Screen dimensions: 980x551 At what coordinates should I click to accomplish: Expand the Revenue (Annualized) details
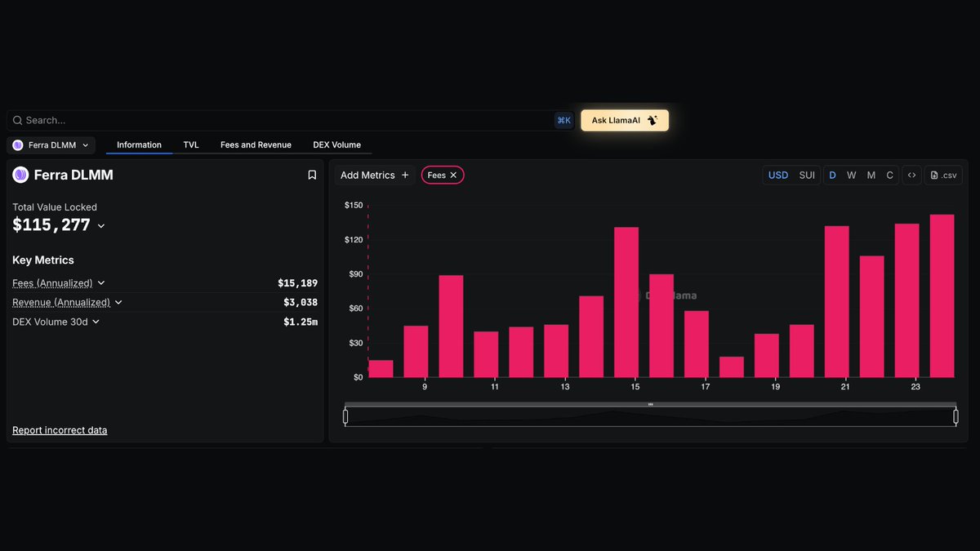tap(118, 302)
